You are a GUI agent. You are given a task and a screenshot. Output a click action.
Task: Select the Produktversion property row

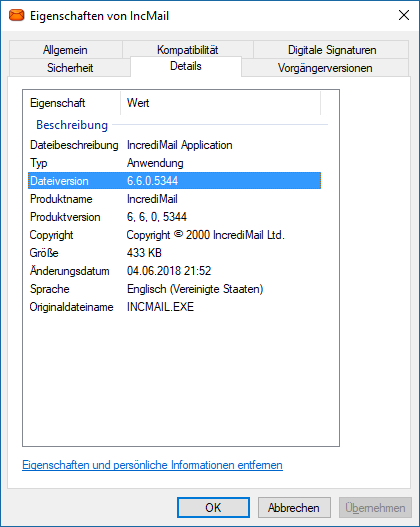point(174,217)
